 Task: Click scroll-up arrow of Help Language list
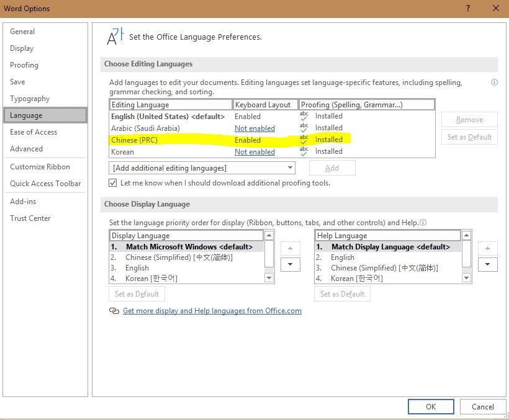(x=466, y=235)
